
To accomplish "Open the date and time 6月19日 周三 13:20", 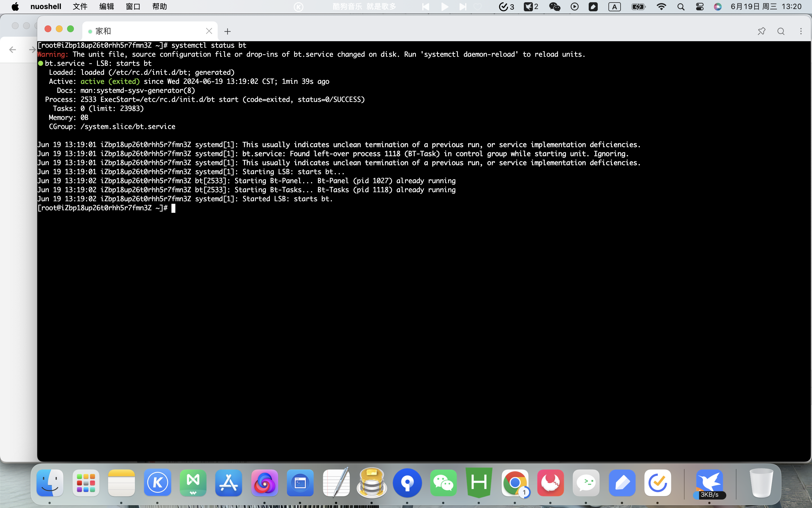I will tap(766, 7).
